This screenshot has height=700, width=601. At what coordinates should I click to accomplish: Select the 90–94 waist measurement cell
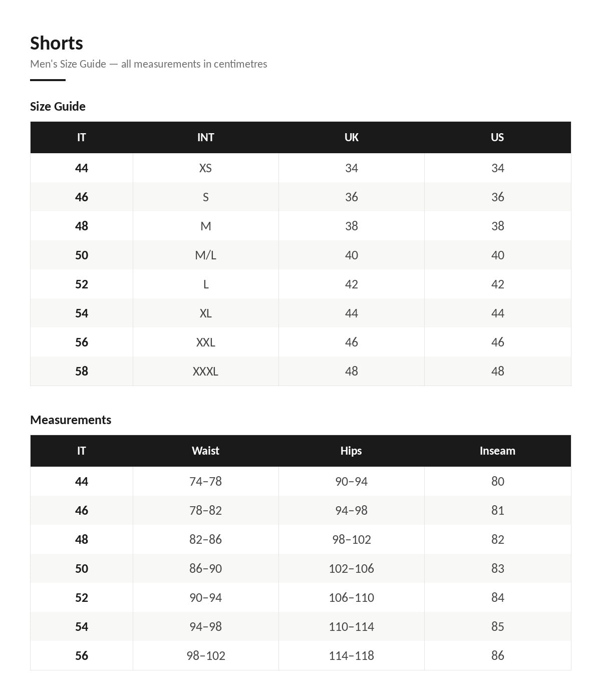[205, 597]
